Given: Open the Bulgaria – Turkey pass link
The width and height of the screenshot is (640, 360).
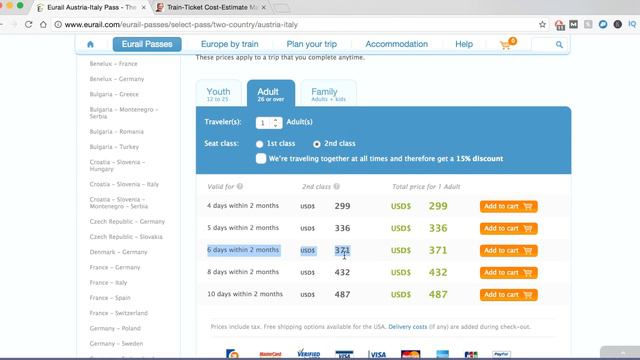Looking at the screenshot, I should point(114,147).
